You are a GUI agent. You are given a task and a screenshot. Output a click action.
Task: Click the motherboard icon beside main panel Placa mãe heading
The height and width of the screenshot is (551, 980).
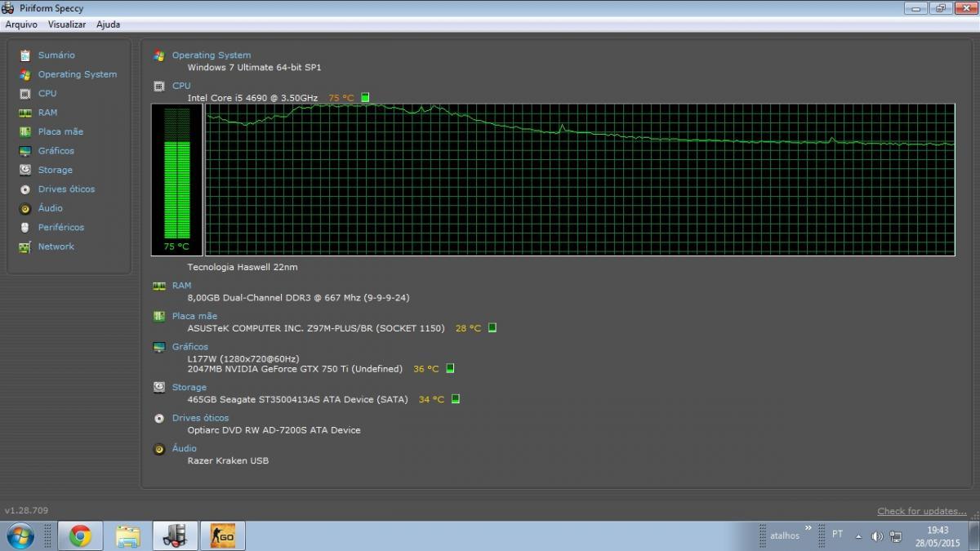pyautogui.click(x=159, y=316)
